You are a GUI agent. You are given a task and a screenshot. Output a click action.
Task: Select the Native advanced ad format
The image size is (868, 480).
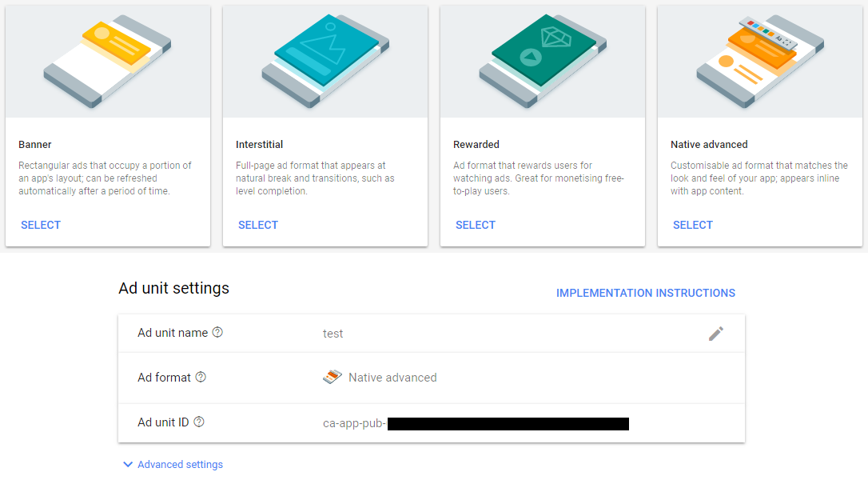tap(693, 225)
